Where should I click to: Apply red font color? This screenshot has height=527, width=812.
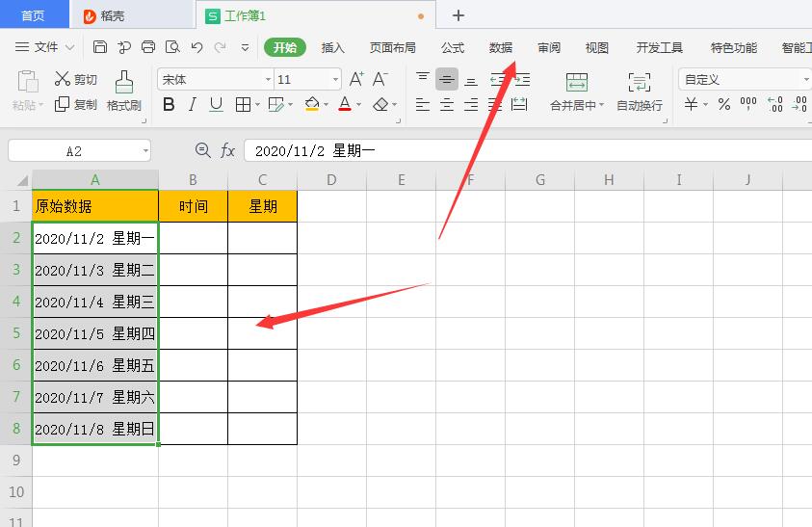click(345, 104)
